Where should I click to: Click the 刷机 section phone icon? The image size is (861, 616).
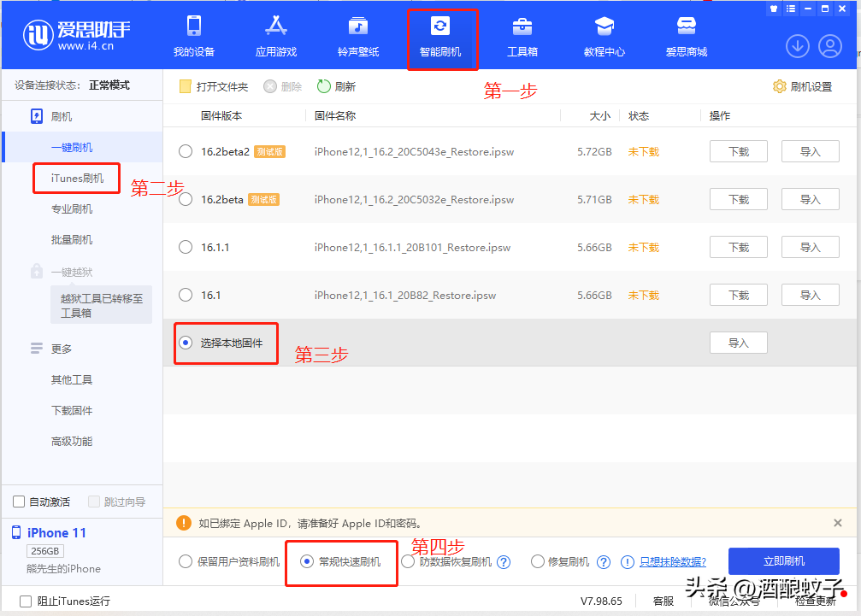(36, 116)
